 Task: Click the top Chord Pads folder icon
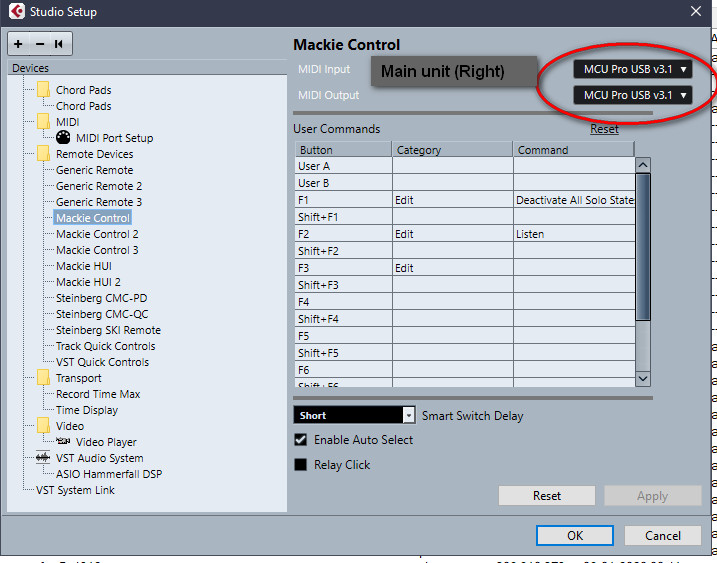click(x=43, y=89)
